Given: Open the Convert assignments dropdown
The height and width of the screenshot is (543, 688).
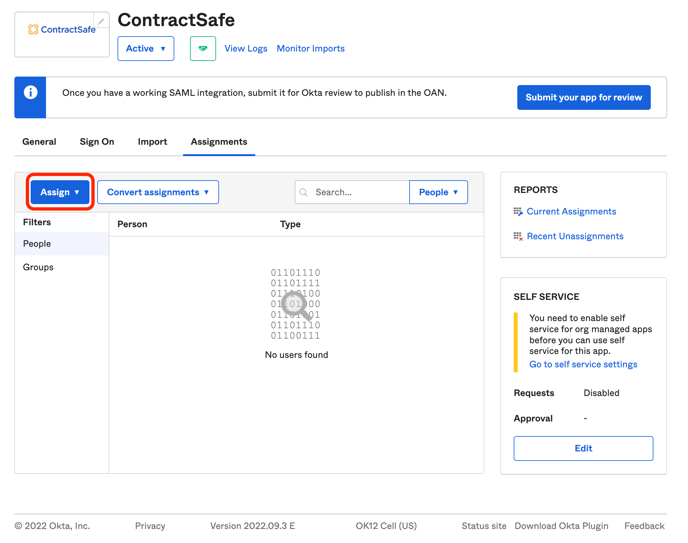Looking at the screenshot, I should (158, 192).
